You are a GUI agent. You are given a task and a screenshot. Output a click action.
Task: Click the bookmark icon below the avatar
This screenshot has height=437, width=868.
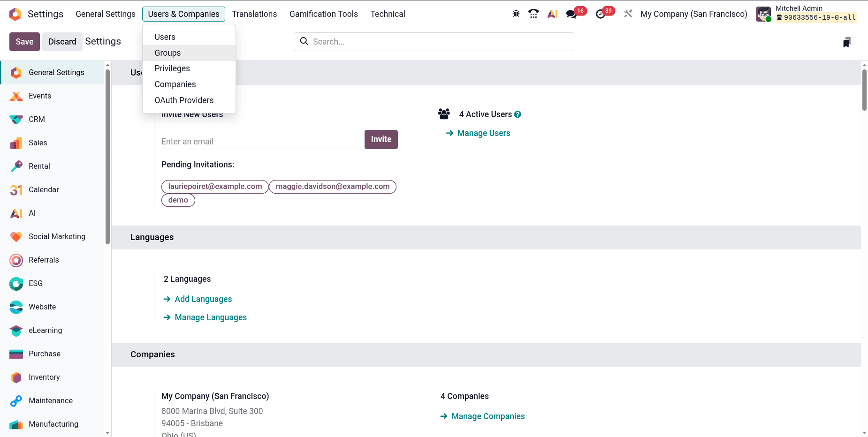(846, 42)
